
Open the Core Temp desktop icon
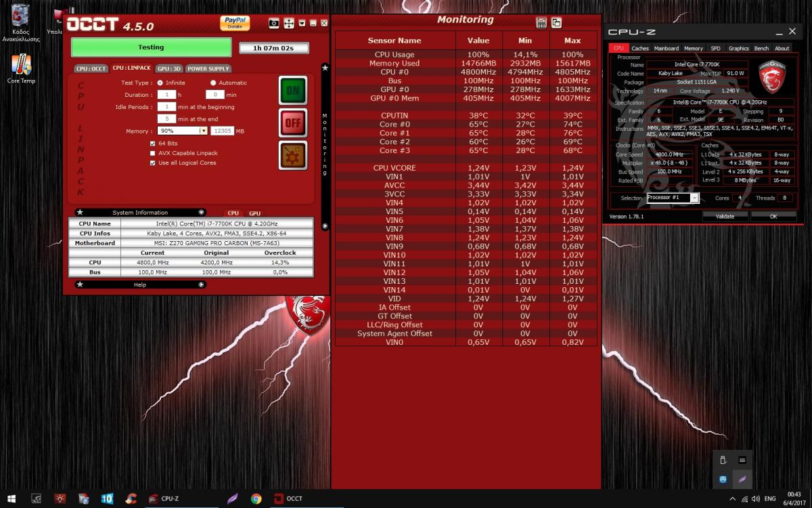pyautogui.click(x=21, y=68)
